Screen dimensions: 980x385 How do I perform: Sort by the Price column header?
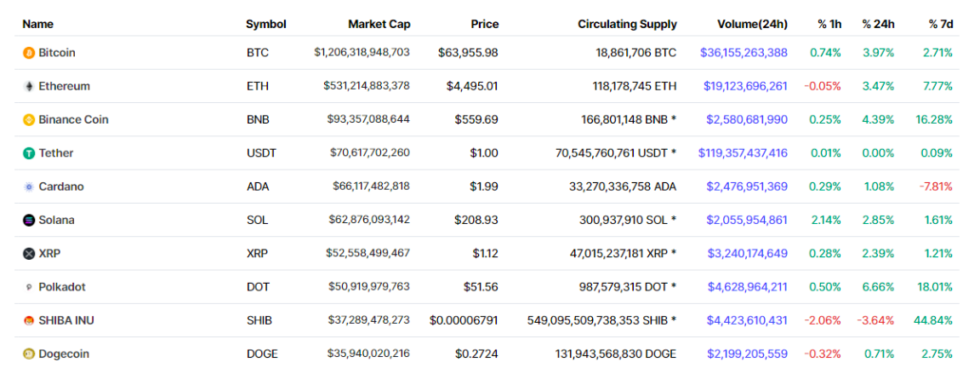pos(484,24)
